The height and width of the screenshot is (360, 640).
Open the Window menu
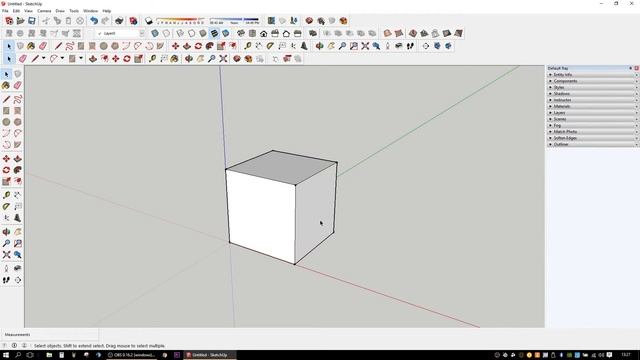pos(91,11)
